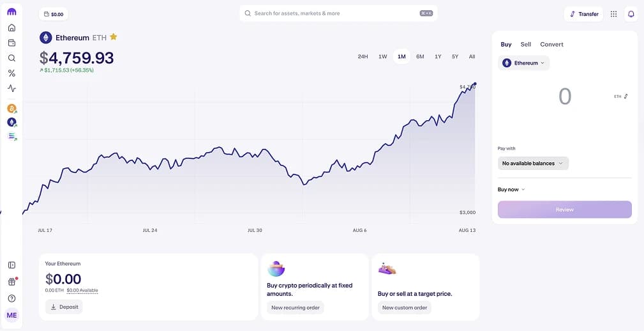Open the apps grid menu
This screenshot has height=331, width=644.
(x=613, y=13)
